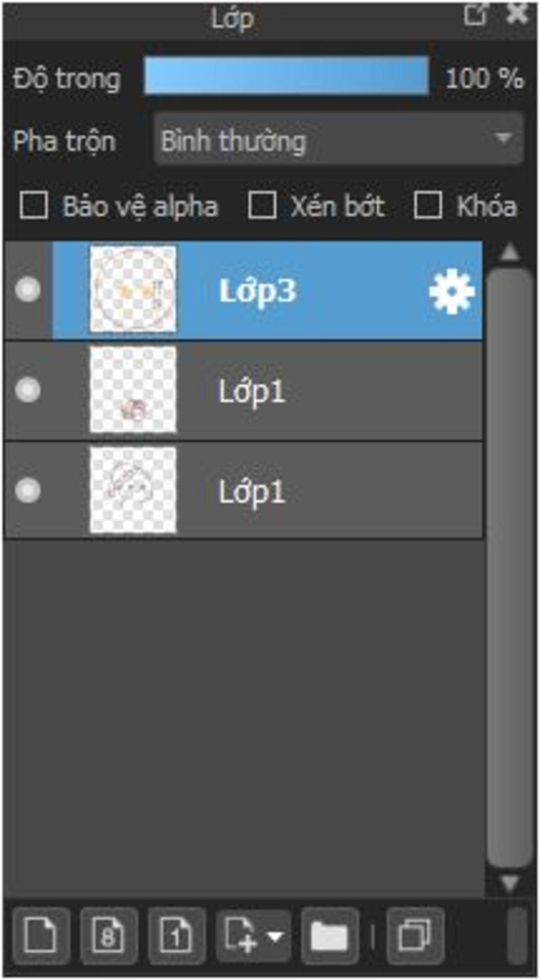Click the layer list scroll down arrow
This screenshot has height=980, width=540.
[x=509, y=883]
